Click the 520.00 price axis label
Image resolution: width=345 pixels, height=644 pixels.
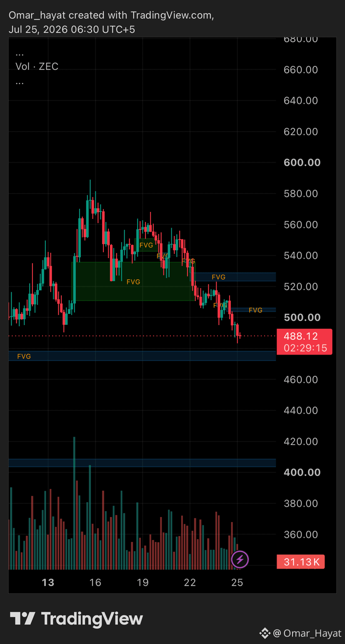(x=301, y=286)
